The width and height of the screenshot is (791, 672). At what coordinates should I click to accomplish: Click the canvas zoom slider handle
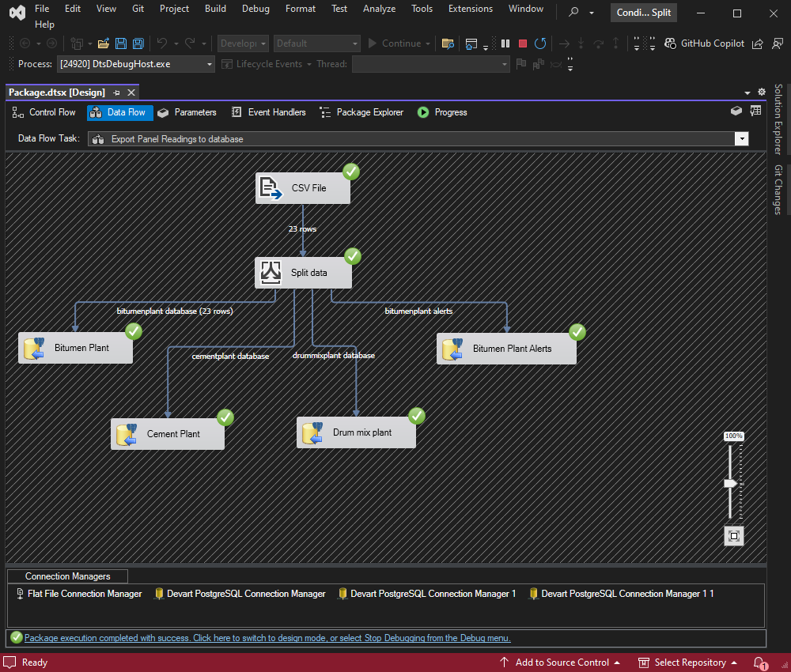[x=730, y=484]
